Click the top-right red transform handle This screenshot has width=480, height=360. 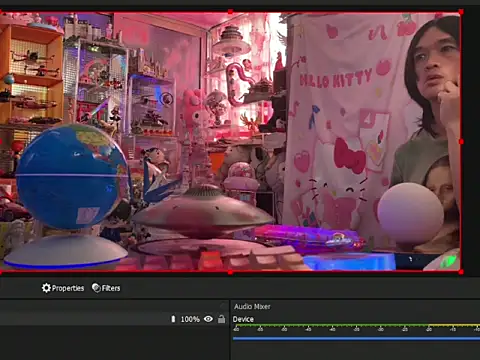point(461,12)
